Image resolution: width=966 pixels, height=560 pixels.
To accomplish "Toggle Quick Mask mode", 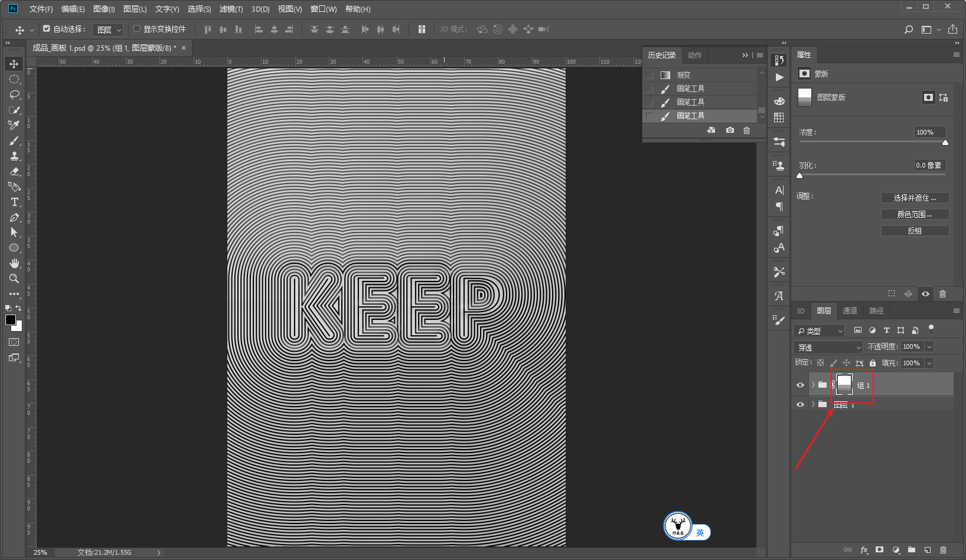I will 14,342.
